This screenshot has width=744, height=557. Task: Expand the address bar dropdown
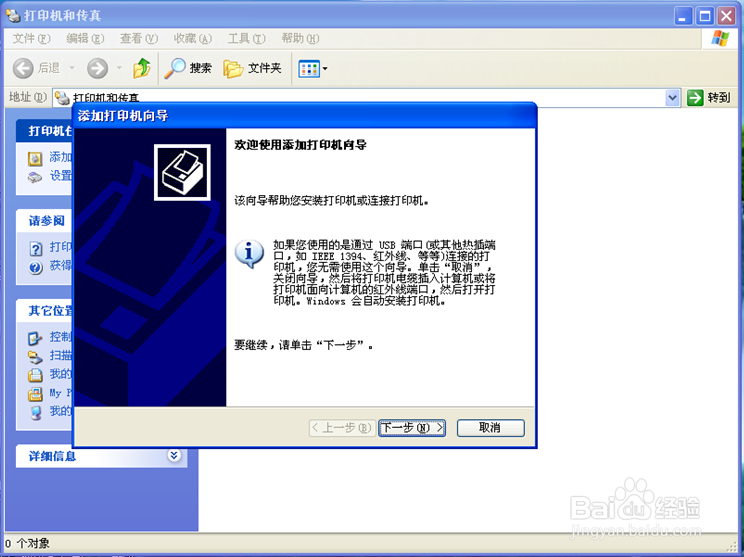672,98
